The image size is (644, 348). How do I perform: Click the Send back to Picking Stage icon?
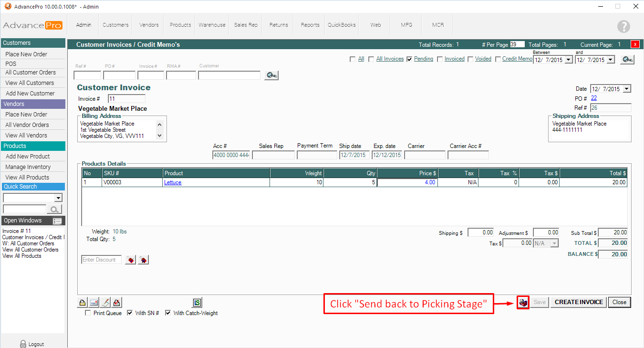(523, 302)
